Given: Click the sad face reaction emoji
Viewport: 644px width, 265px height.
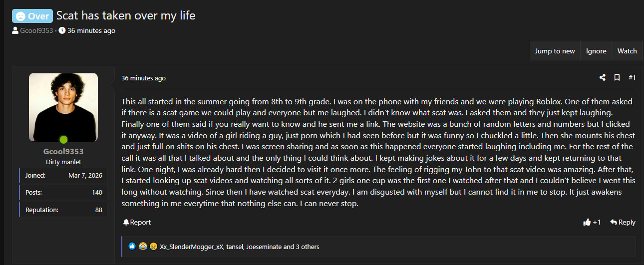Looking at the screenshot, I should coord(153,246).
